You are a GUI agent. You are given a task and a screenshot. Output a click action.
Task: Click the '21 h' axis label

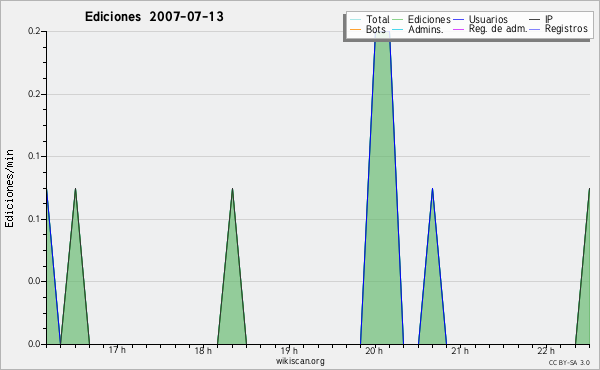click(x=460, y=350)
